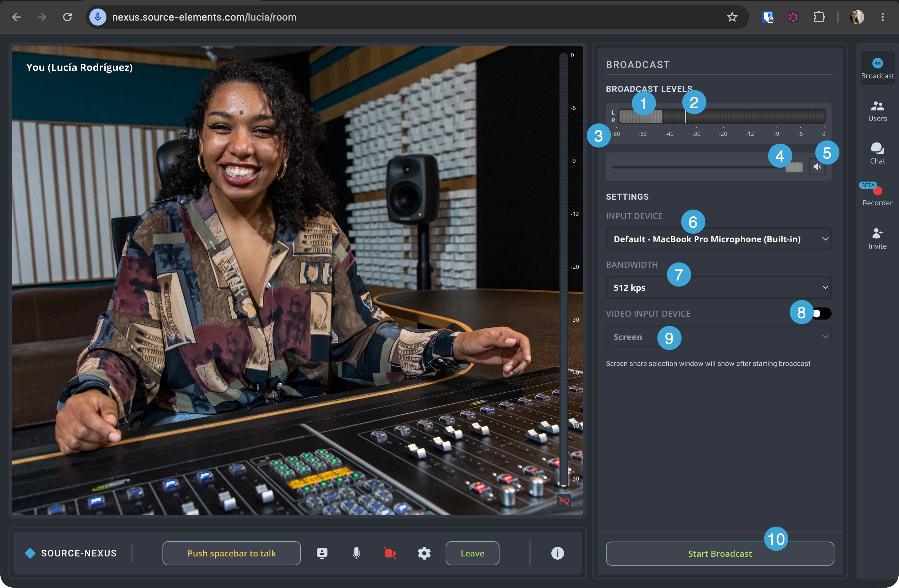
Task: Click the BROADCAST panel heading
Action: (638, 65)
